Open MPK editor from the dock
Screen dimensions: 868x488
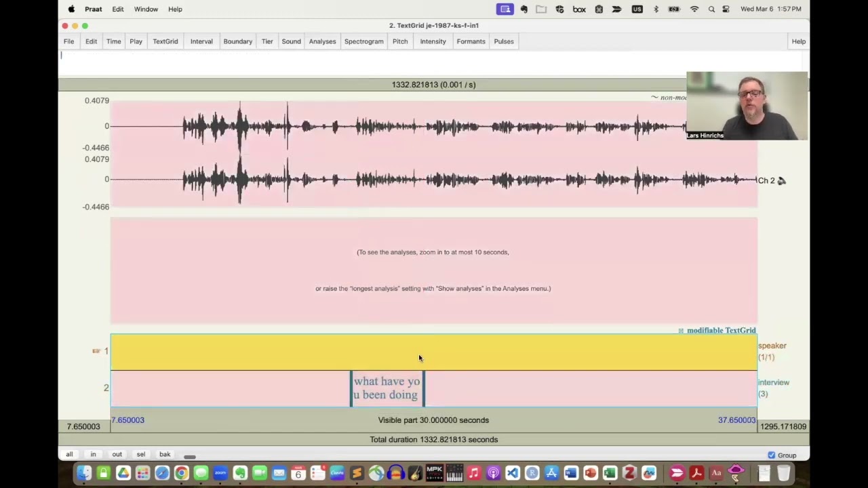pos(434,472)
